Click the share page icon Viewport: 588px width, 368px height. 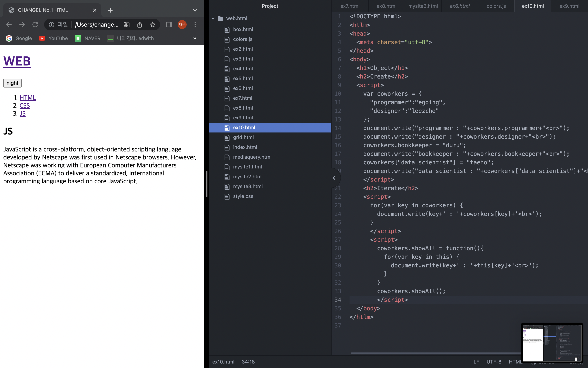140,25
